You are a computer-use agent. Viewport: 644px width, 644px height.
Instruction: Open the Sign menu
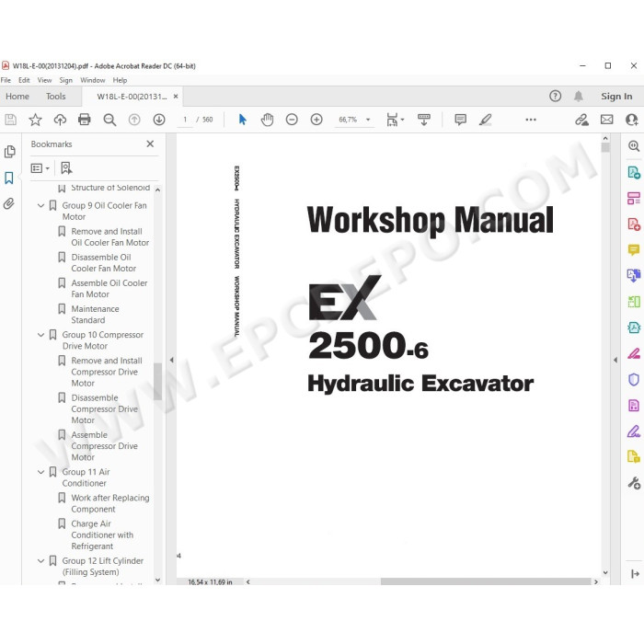tap(65, 80)
